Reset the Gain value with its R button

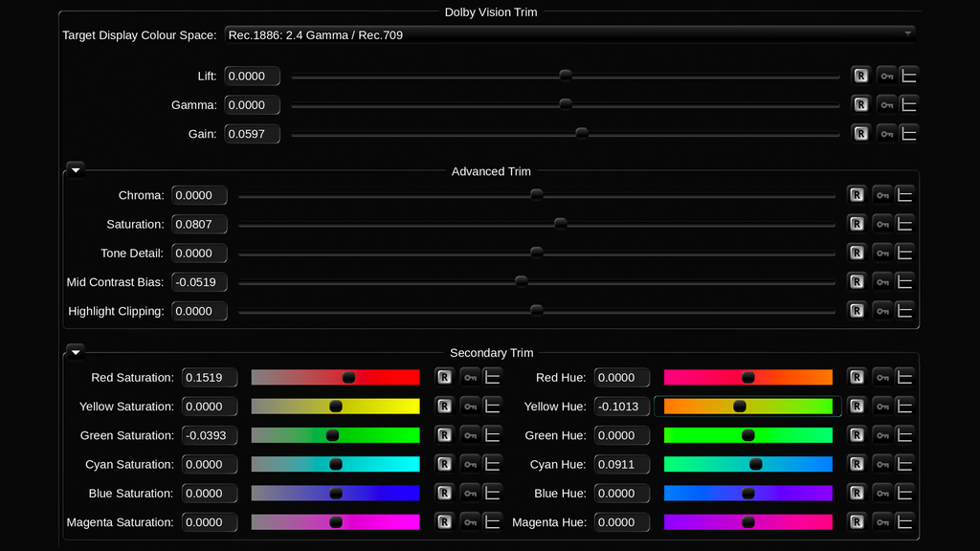click(860, 134)
